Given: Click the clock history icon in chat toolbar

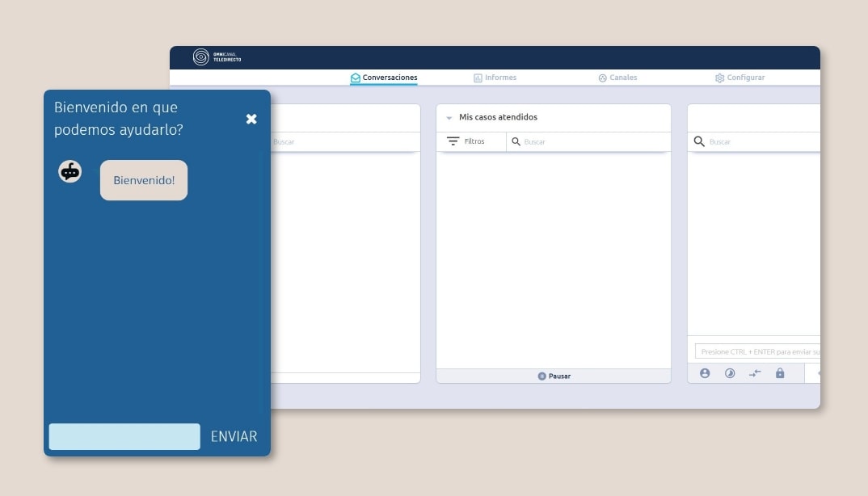Looking at the screenshot, I should 730,373.
